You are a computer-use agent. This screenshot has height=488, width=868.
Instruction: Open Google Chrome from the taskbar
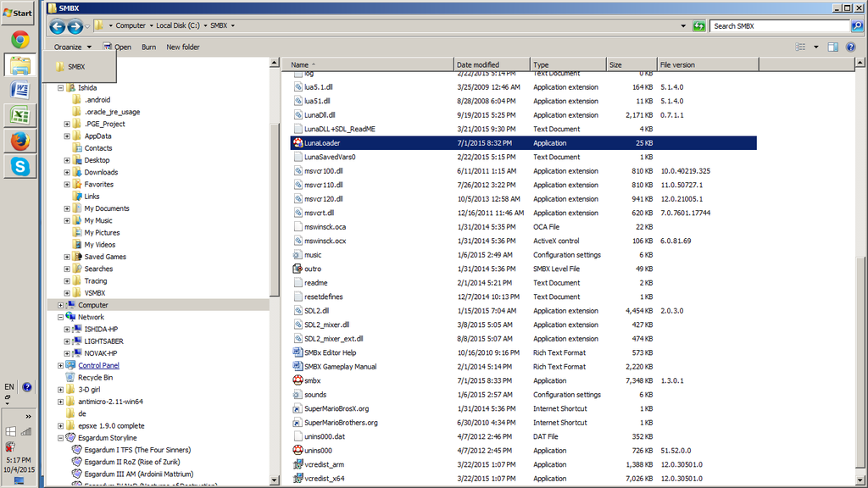pos(20,40)
